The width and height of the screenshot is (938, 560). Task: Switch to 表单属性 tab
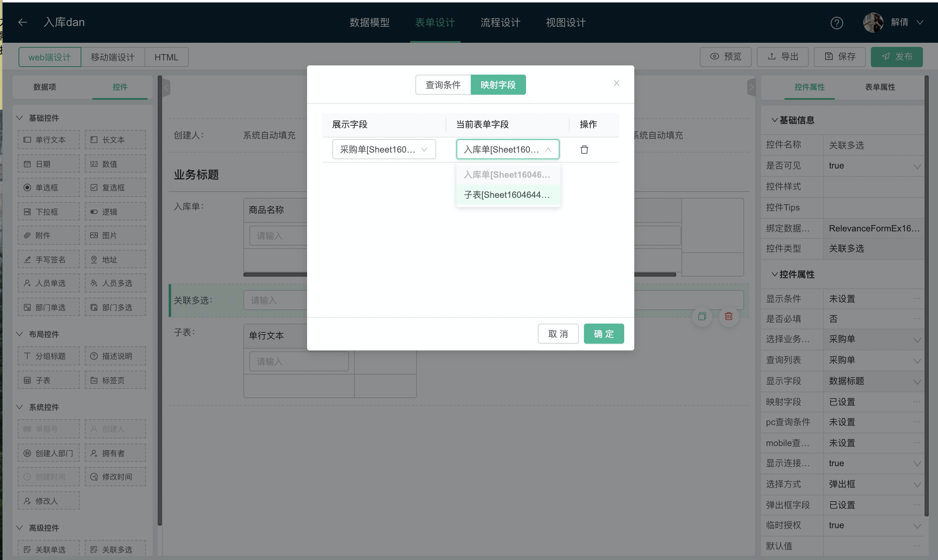(x=880, y=87)
